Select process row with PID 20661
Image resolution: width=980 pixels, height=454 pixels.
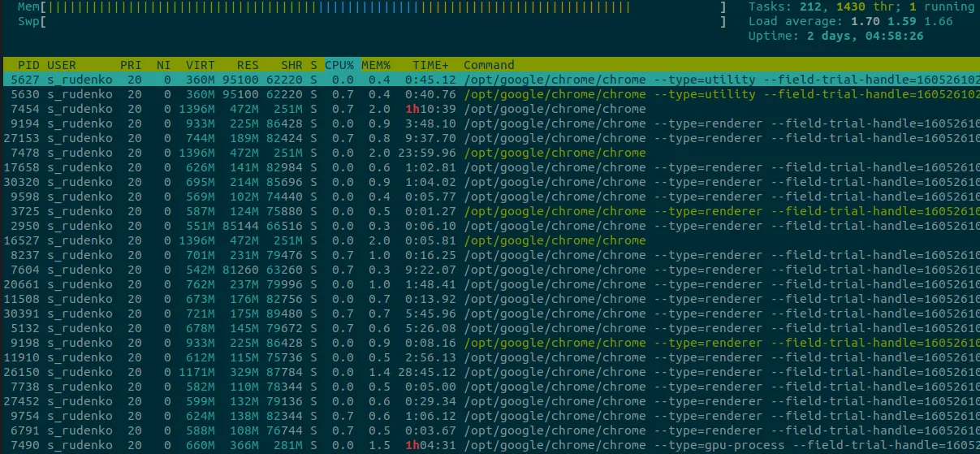[490, 284]
